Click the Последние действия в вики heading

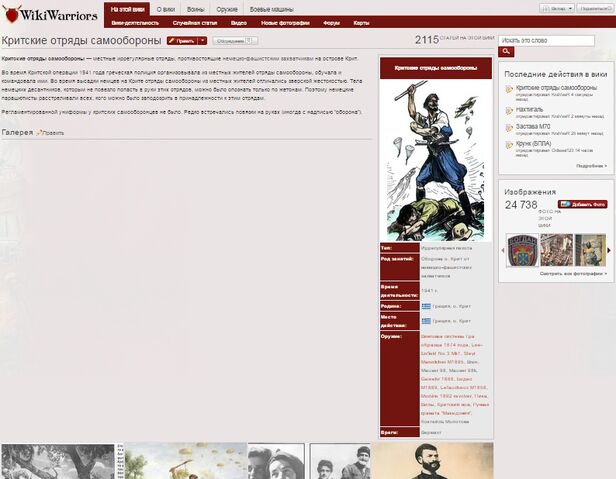pos(556,74)
